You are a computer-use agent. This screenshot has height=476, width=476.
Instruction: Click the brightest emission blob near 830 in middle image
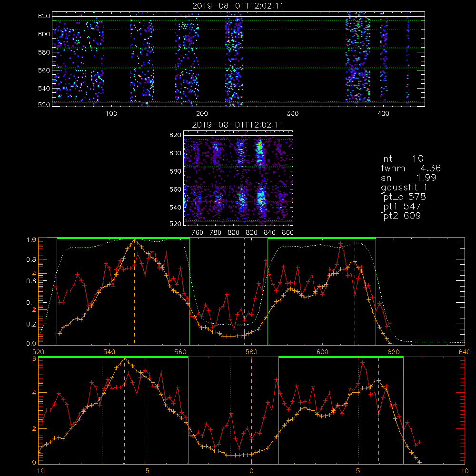coord(260,152)
